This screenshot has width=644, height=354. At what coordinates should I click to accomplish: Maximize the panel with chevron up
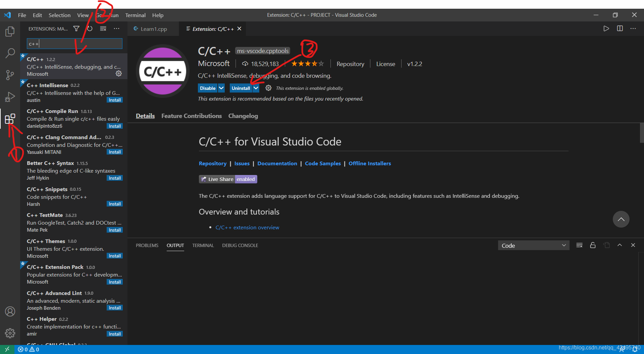(620, 245)
